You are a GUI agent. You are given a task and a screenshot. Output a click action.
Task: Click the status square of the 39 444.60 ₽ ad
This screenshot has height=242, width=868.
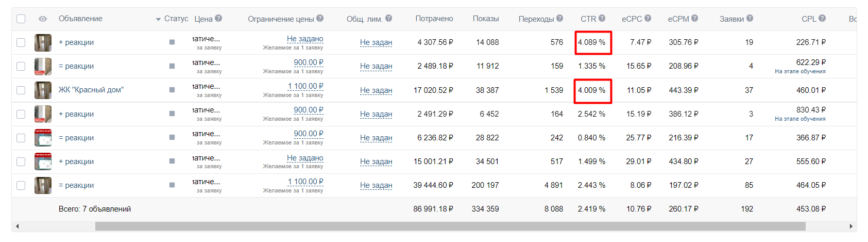[172, 185]
